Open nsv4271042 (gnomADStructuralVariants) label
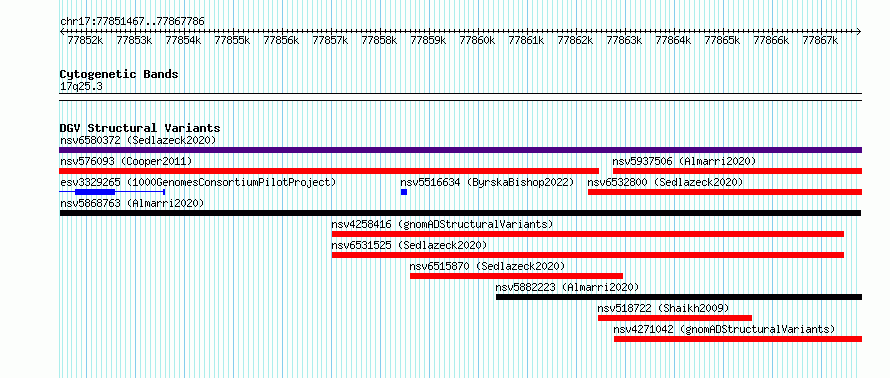 tap(724, 329)
